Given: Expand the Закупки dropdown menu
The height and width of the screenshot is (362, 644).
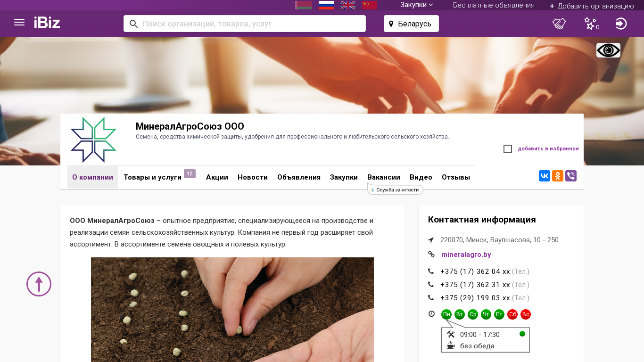Looking at the screenshot, I should 417,5.
